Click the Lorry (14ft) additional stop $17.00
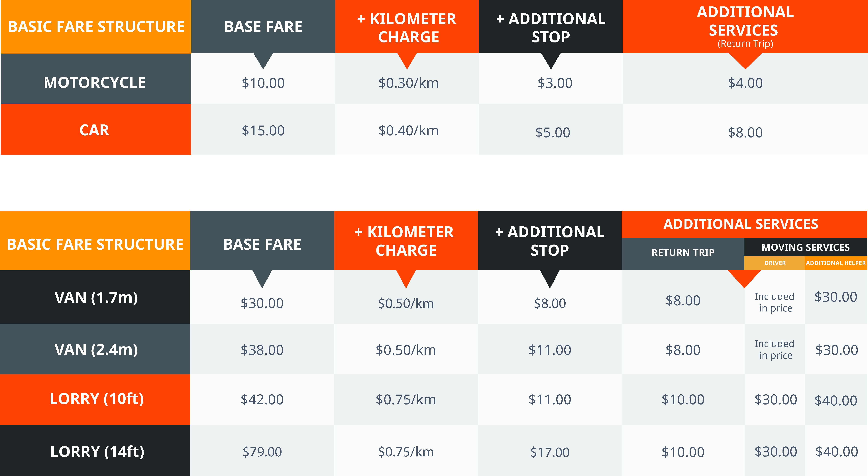 tap(550, 452)
